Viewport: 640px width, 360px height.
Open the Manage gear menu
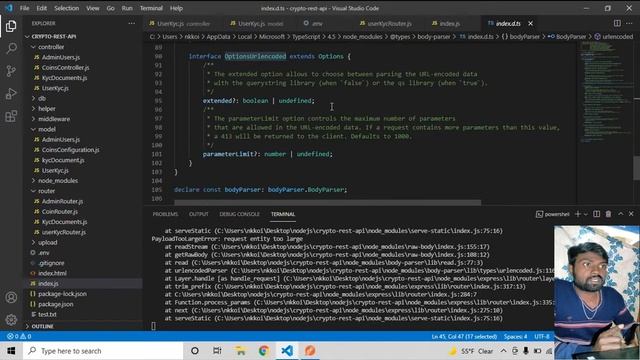[11, 320]
